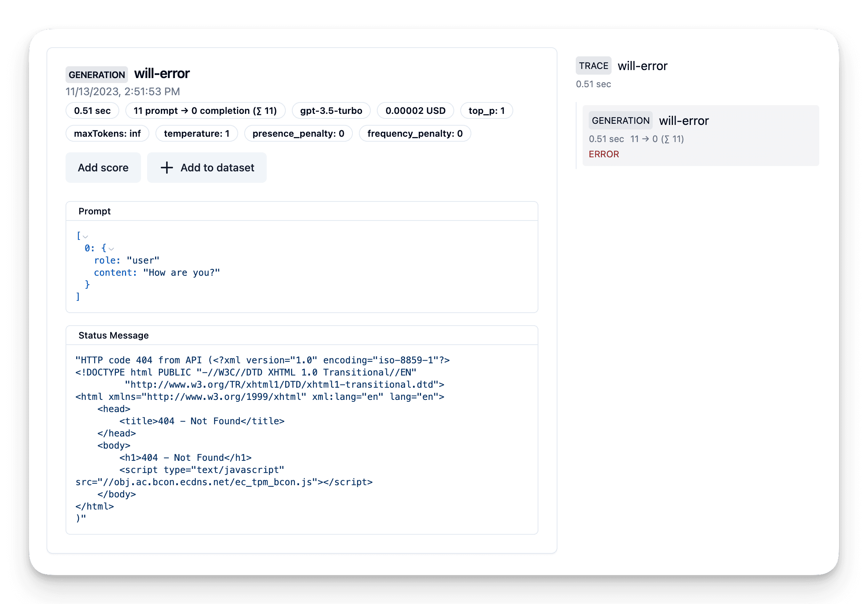Select the 0.00002 USD cost tag
Screen dimensions: 868x604
pyautogui.click(x=415, y=110)
